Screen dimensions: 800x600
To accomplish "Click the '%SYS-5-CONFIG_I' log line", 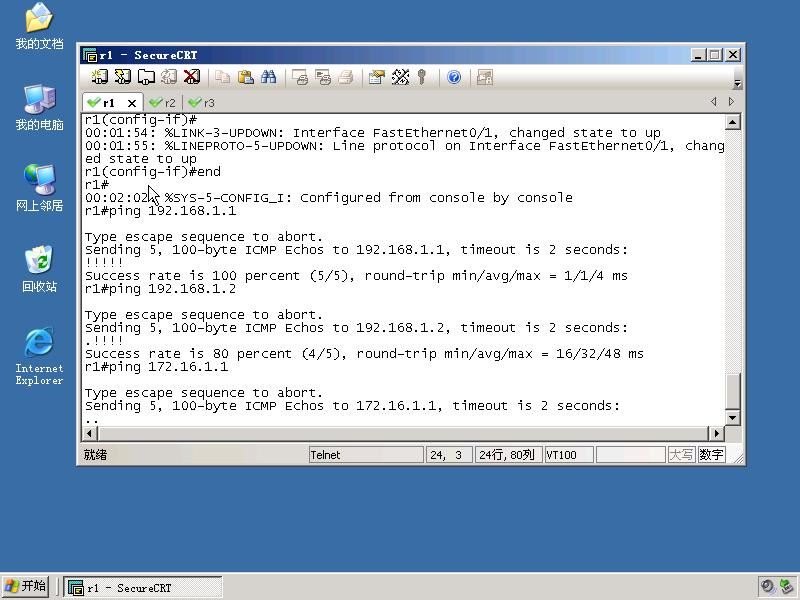I will 329,197.
